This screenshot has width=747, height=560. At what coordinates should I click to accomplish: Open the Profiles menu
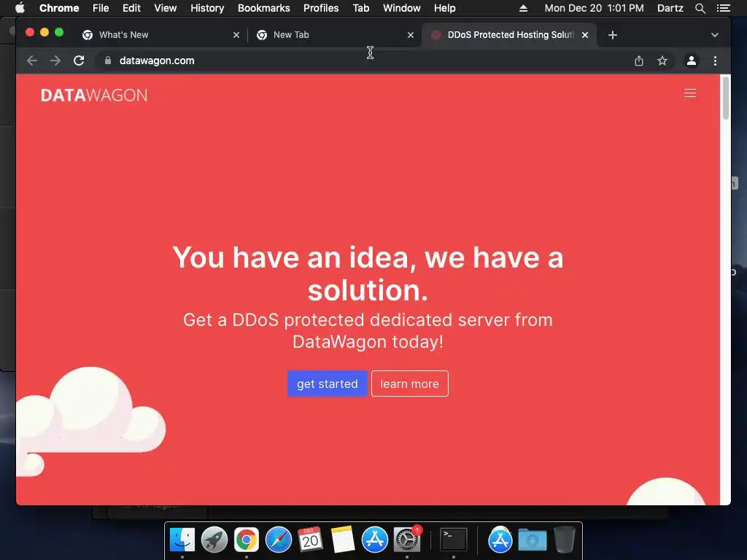point(321,8)
